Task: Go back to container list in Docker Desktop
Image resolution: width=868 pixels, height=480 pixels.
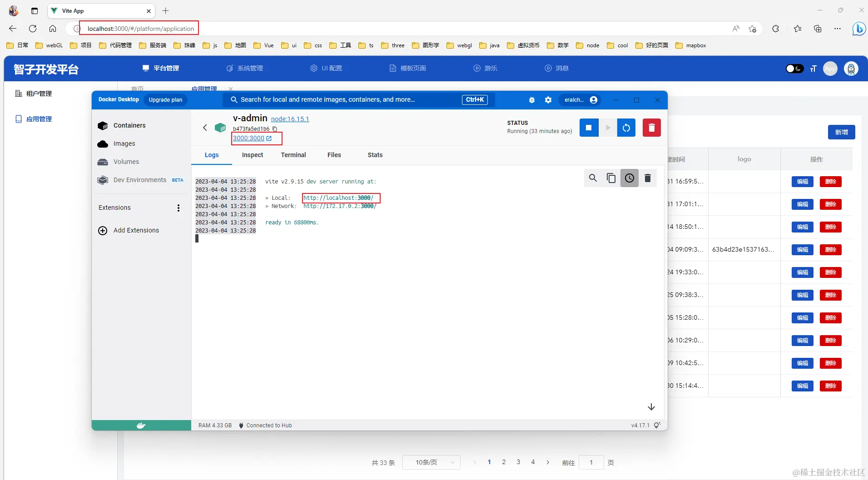Action: coord(205,128)
